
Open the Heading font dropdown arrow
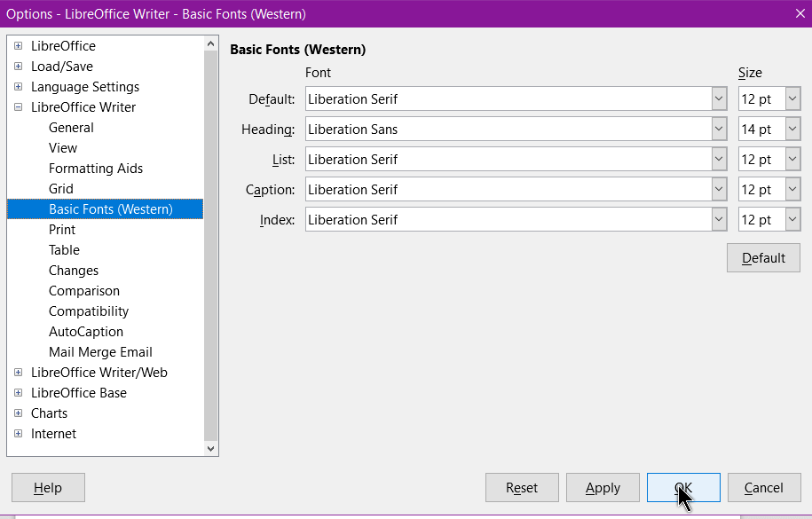(x=719, y=129)
